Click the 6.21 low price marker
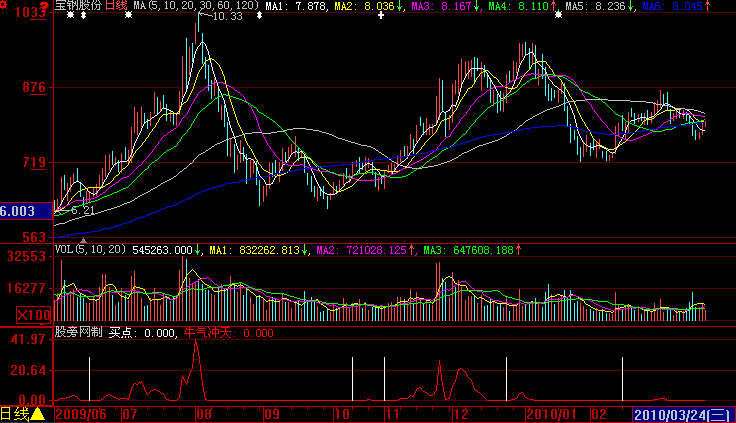The height and width of the screenshot is (423, 736). click(83, 211)
